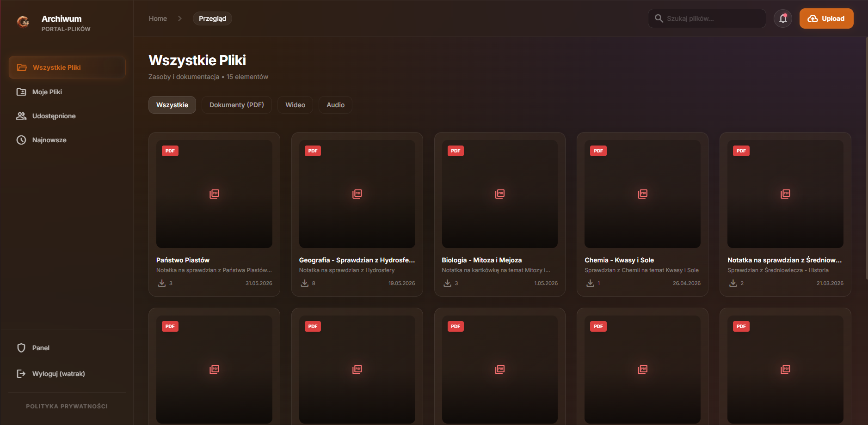Filter by Dokumenty (PDF)
Screen dimensions: 868x425
(237, 105)
